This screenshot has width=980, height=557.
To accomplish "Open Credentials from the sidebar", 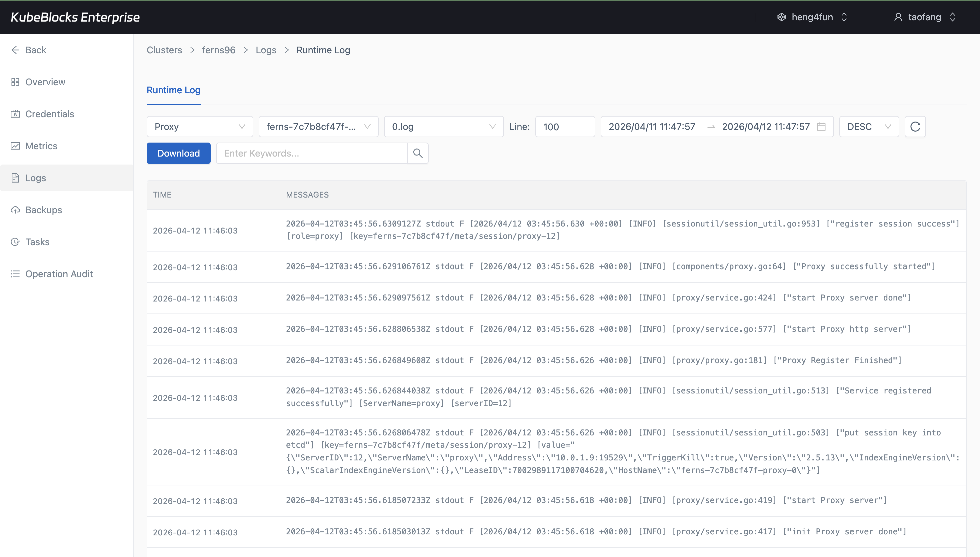I will [49, 114].
